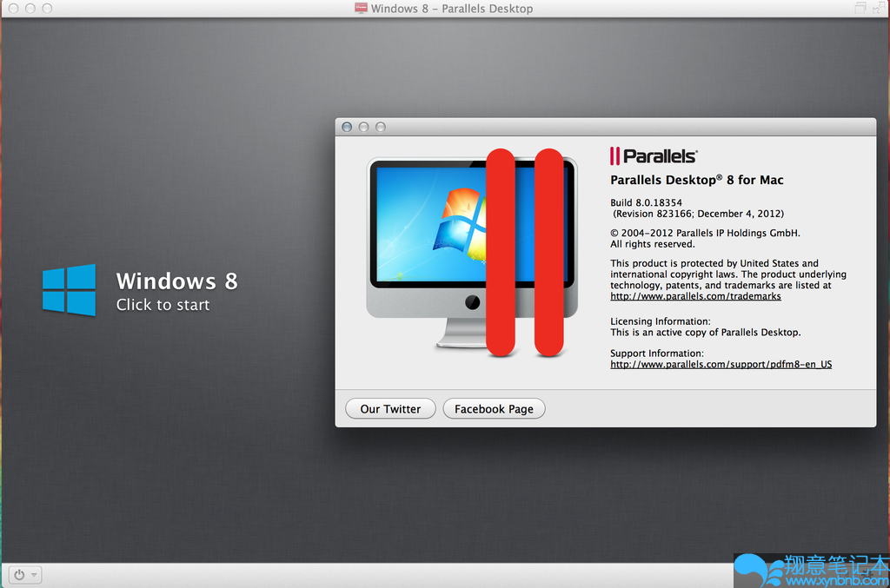Minimize the Windows 8 – Parallels Desktop window

[x=30, y=9]
